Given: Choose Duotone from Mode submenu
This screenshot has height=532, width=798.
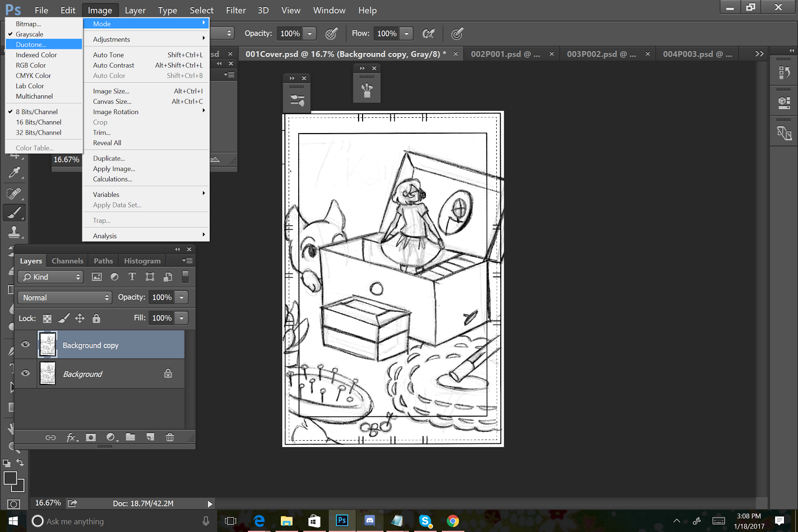Looking at the screenshot, I should point(31,44).
